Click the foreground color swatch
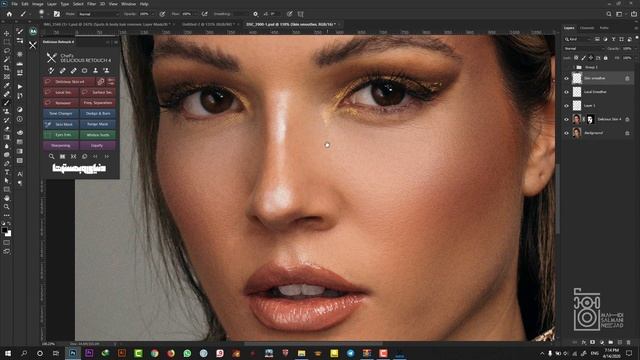Screen dimensions: 640x360 [4, 230]
